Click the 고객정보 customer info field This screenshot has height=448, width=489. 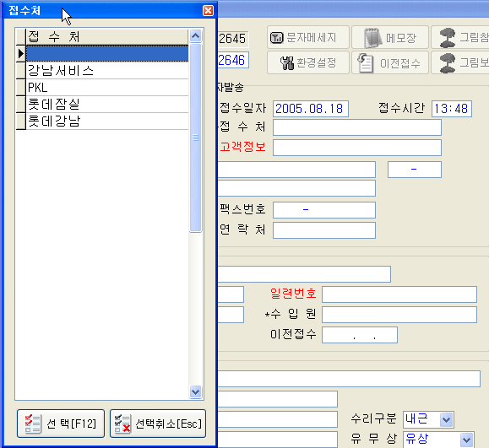click(x=357, y=148)
